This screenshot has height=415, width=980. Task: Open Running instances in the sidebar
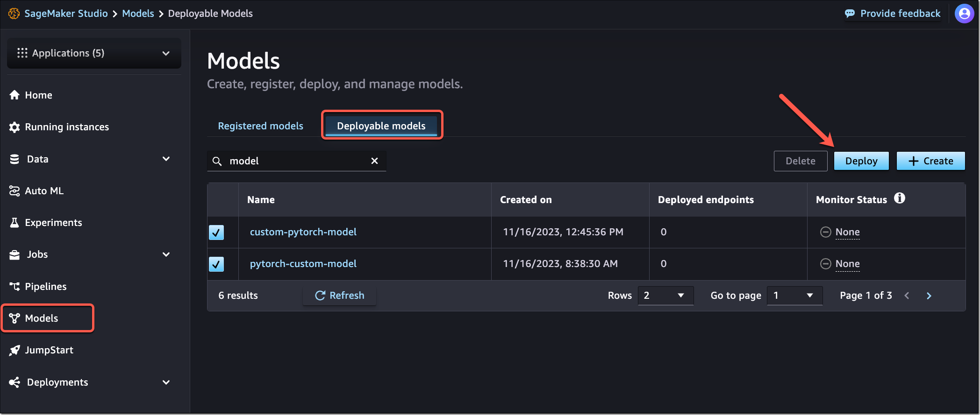coord(67,127)
